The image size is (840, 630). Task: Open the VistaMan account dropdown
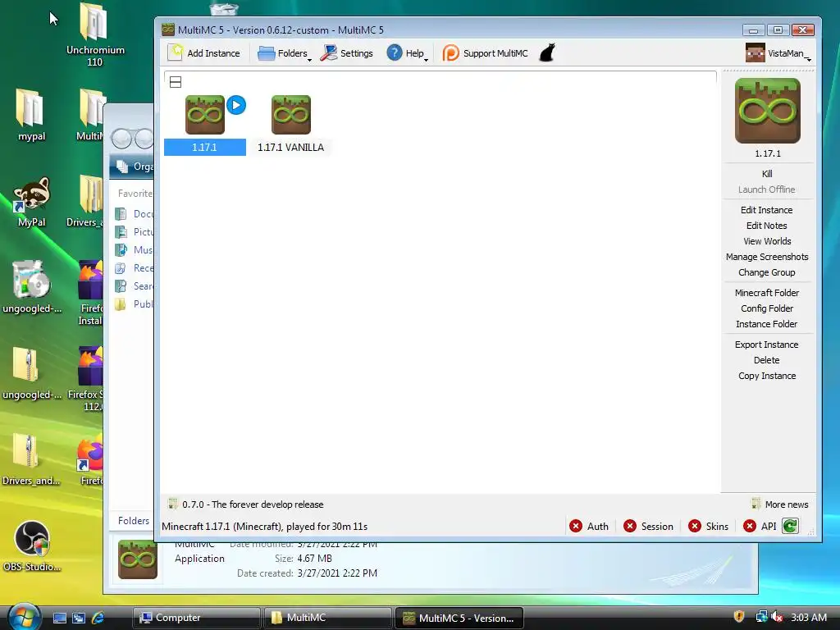tap(778, 53)
